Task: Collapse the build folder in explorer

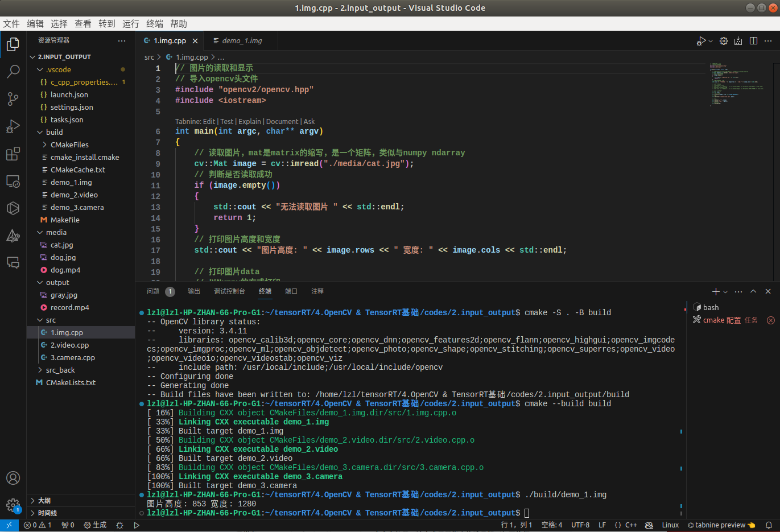Action: tap(54, 132)
